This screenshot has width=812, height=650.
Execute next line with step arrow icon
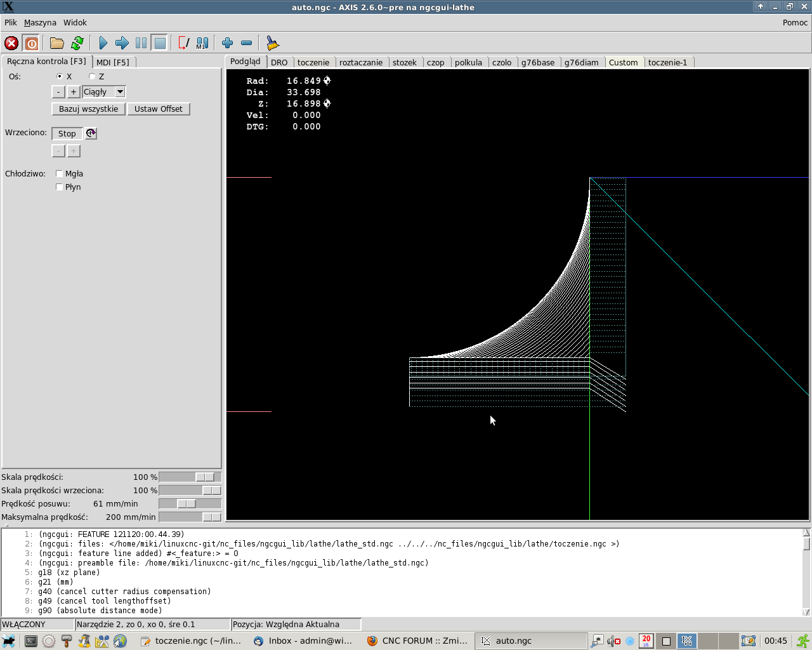[122, 43]
